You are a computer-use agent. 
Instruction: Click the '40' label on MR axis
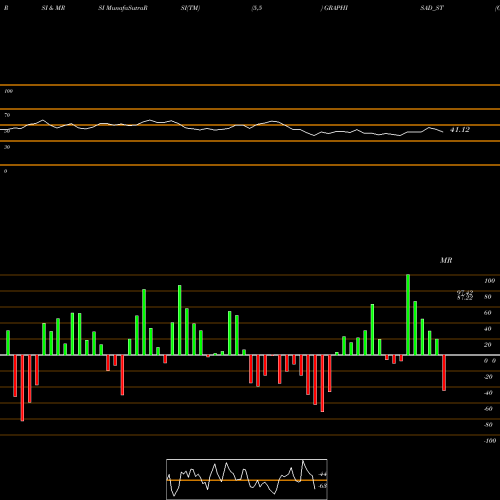click(488, 329)
